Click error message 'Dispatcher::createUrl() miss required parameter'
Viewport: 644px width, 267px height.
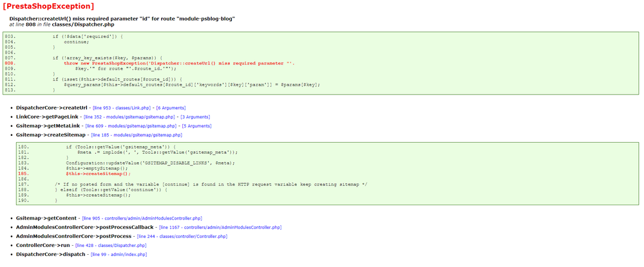122,19
